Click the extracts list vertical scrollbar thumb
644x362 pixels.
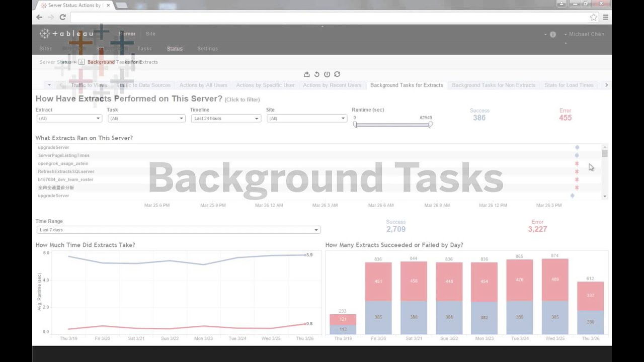click(x=605, y=153)
